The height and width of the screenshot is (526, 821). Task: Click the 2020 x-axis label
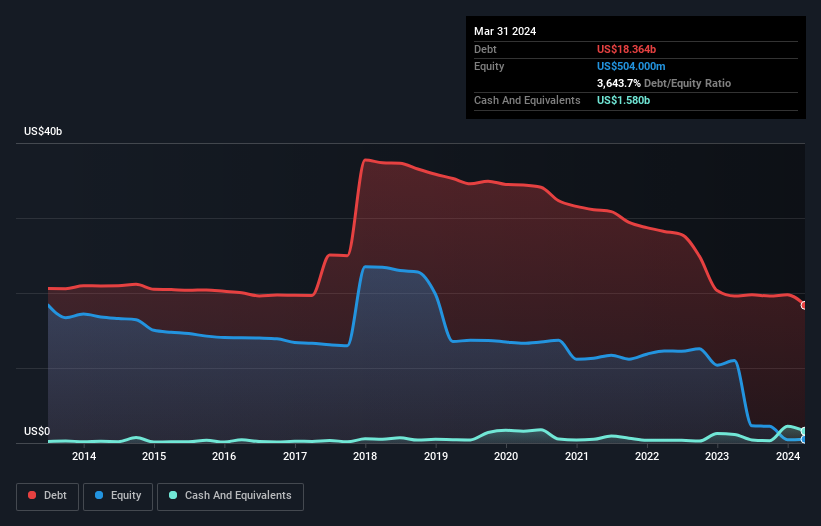click(506, 456)
